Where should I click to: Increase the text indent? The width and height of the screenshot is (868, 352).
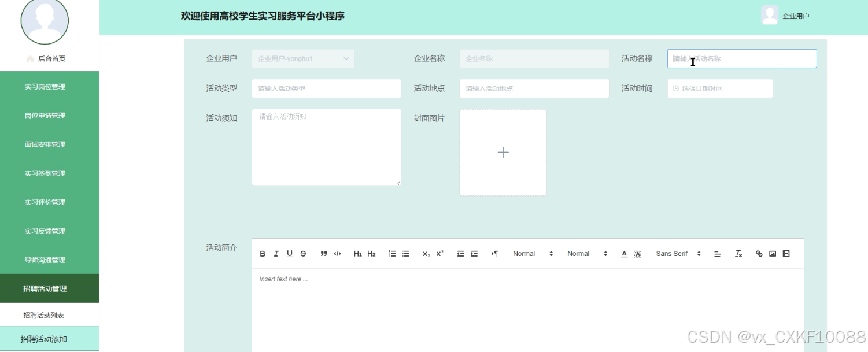coord(474,254)
